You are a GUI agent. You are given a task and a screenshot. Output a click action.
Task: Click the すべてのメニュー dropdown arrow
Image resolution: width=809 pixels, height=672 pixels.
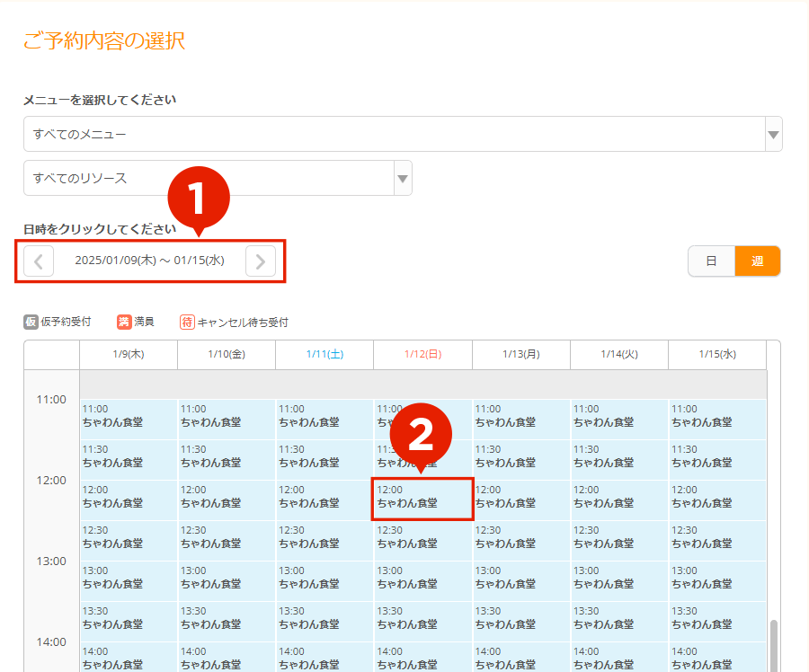click(x=772, y=135)
